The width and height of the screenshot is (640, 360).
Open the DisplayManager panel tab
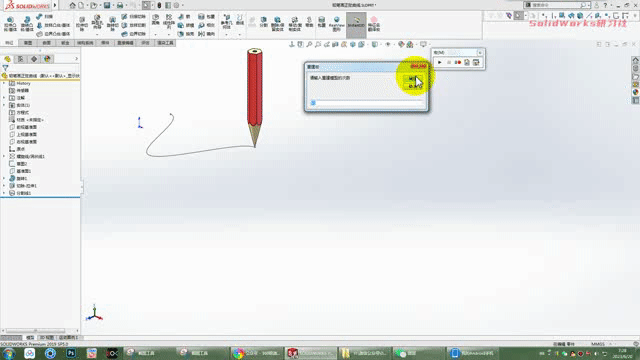pos(47,59)
